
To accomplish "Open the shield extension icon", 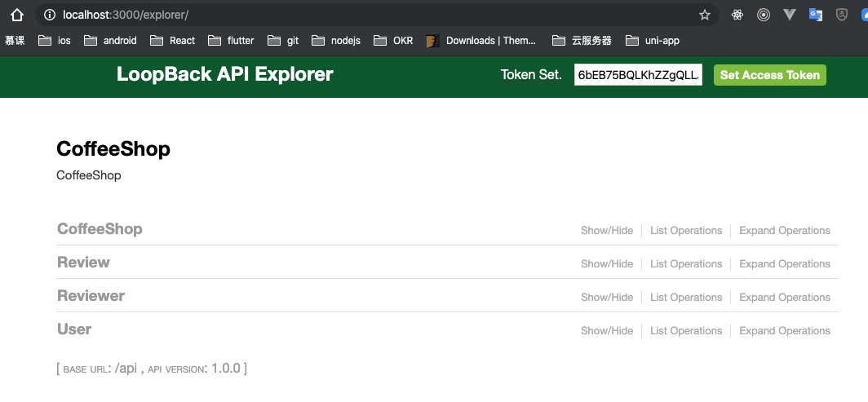I will coord(841,15).
